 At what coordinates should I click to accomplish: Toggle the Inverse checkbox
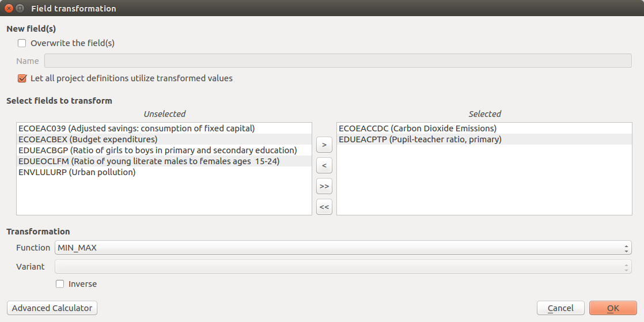[60, 284]
